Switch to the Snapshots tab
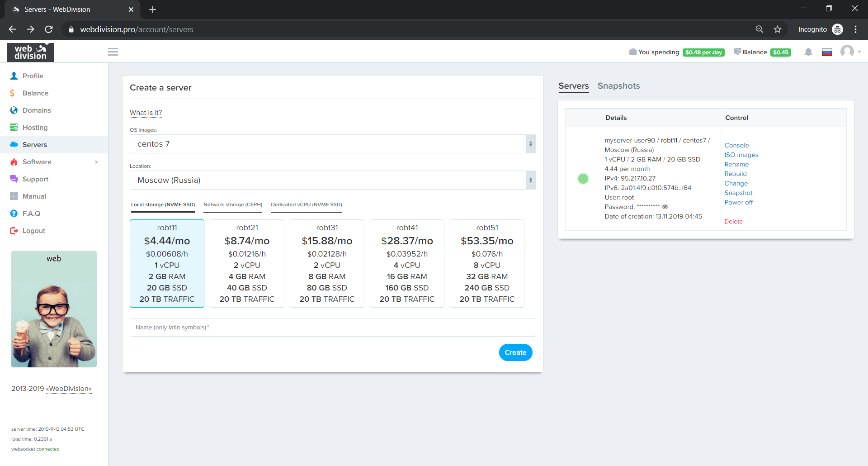The image size is (868, 466). click(618, 86)
